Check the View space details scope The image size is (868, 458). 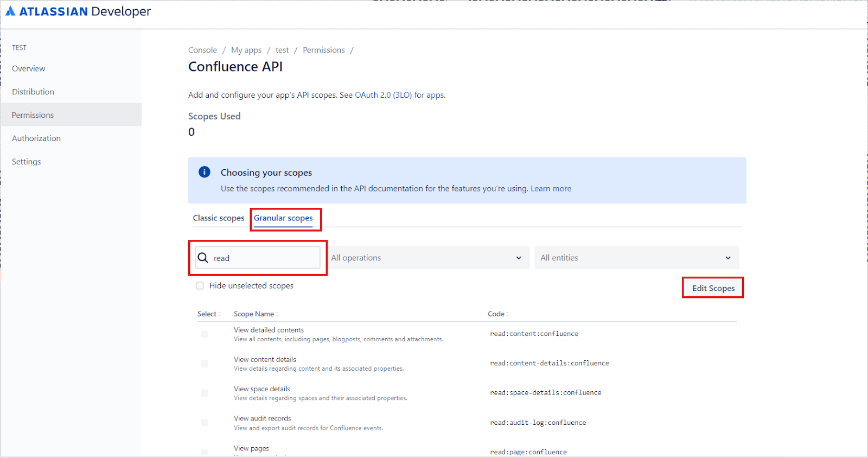[205, 393]
